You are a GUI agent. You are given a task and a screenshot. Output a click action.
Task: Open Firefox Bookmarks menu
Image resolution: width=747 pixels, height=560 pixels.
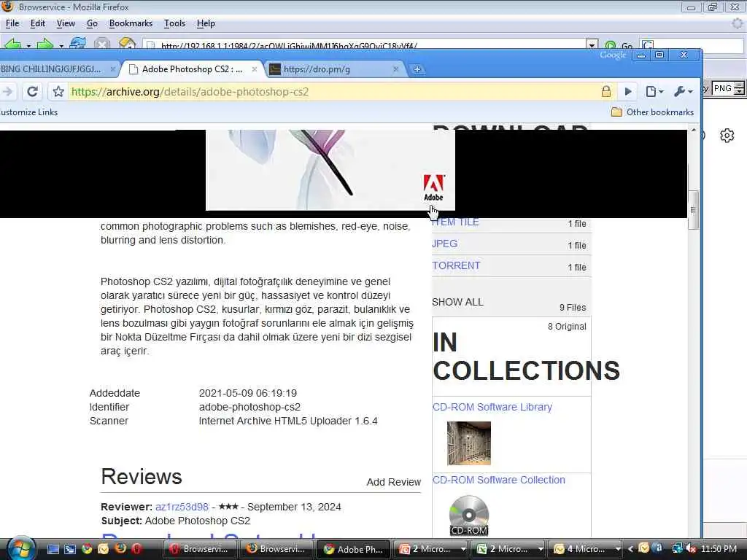pos(131,23)
